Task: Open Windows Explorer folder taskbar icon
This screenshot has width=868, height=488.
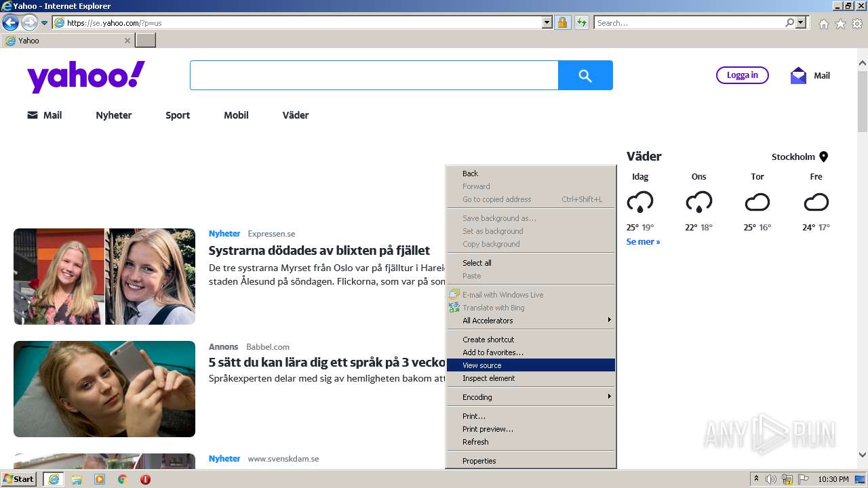Action: click(77, 479)
